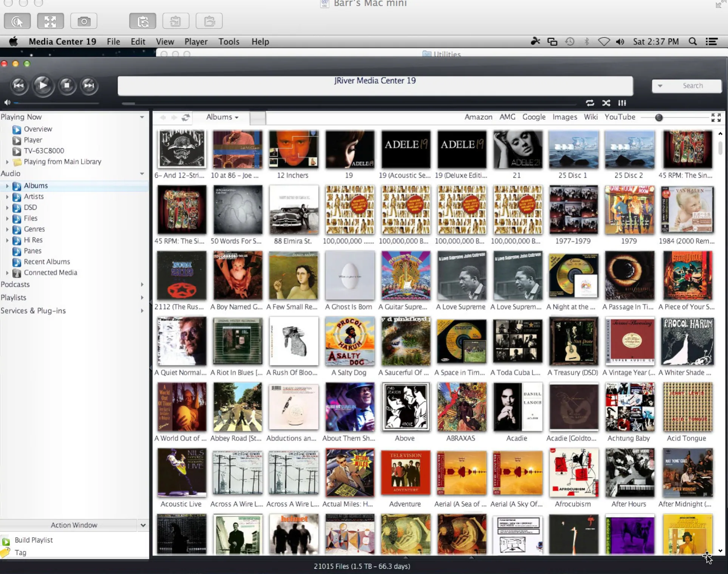728x574 pixels.
Task: Click the Amazon link above album grid
Action: click(478, 116)
